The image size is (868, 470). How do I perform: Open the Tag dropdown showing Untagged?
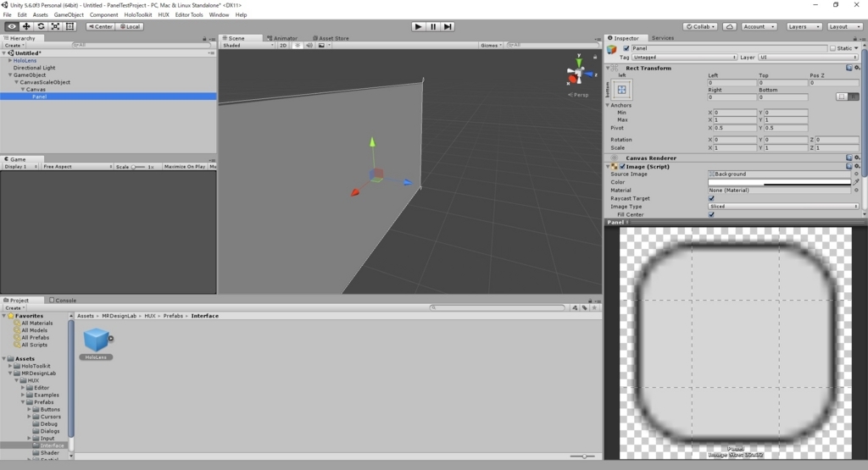684,57
